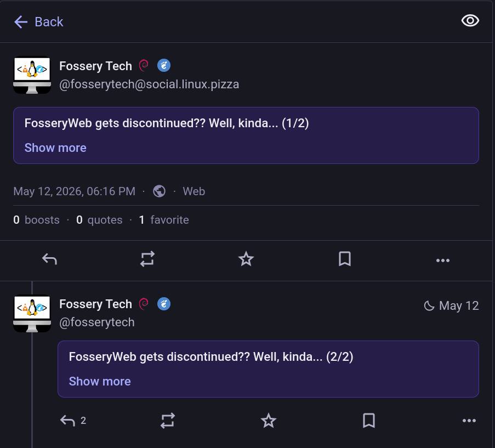495x448 pixels.
Task: Go back using the Back arrow link
Action: pyautogui.click(x=38, y=22)
